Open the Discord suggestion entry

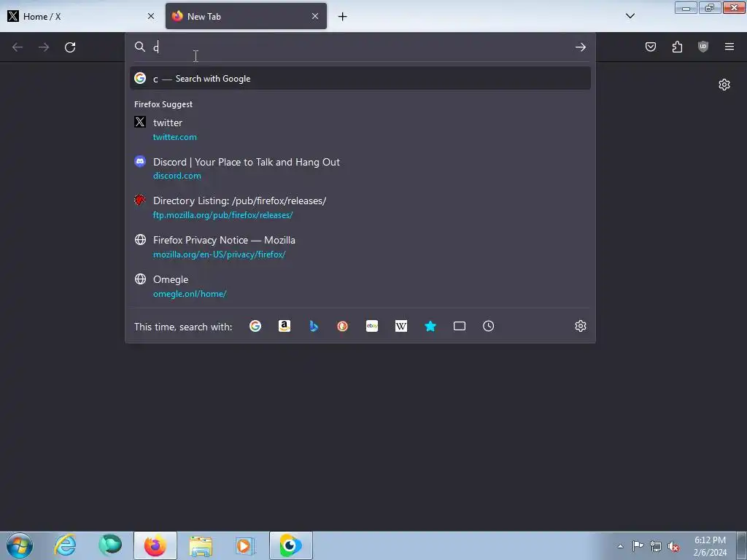pos(360,168)
